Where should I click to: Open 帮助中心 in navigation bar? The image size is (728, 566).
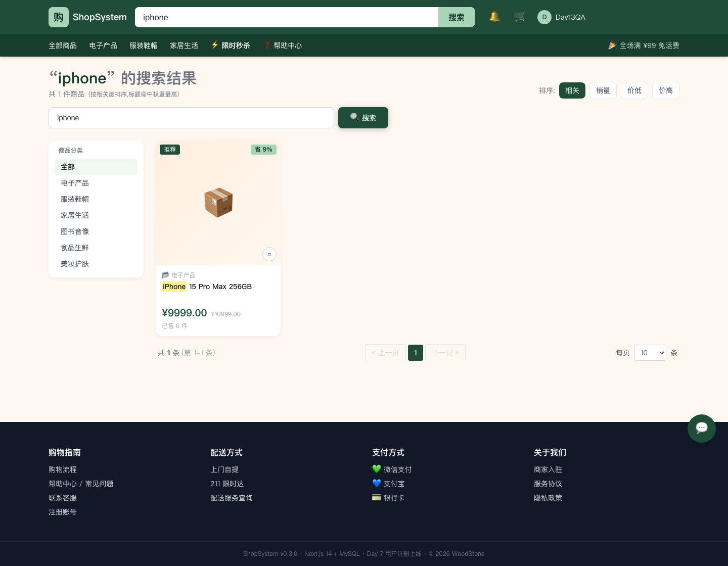click(x=282, y=45)
